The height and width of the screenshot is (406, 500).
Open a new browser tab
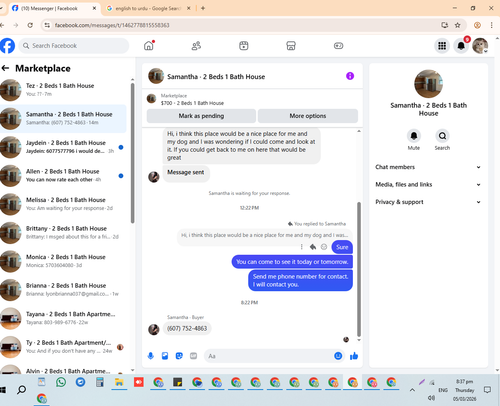(x=203, y=8)
